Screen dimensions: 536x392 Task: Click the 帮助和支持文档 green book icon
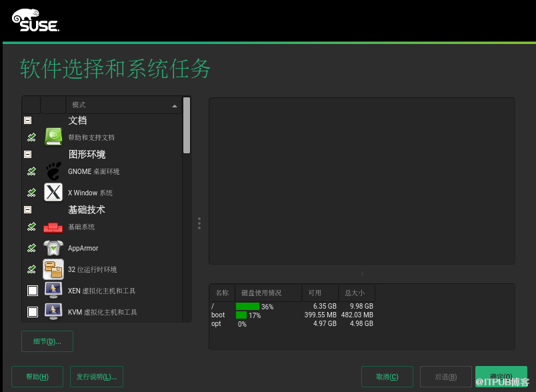click(53, 137)
